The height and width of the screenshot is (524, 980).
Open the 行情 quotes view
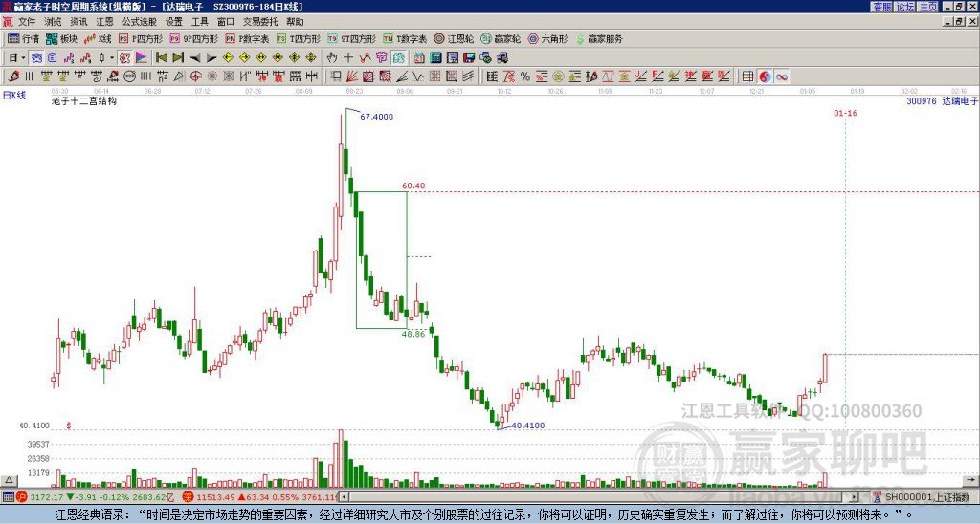click(23, 38)
